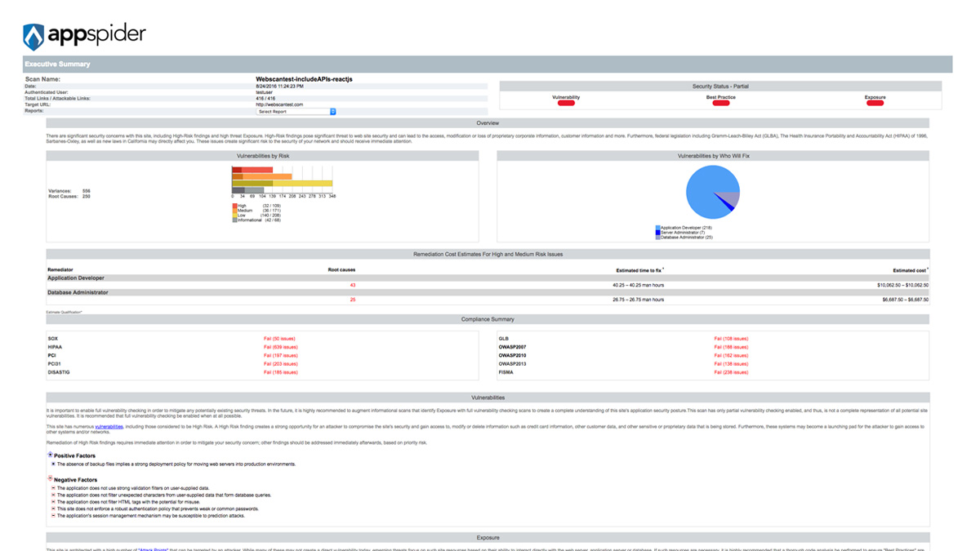Click the Application Developer pie legend swatch
This screenshot has height=551, width=980.
657,228
